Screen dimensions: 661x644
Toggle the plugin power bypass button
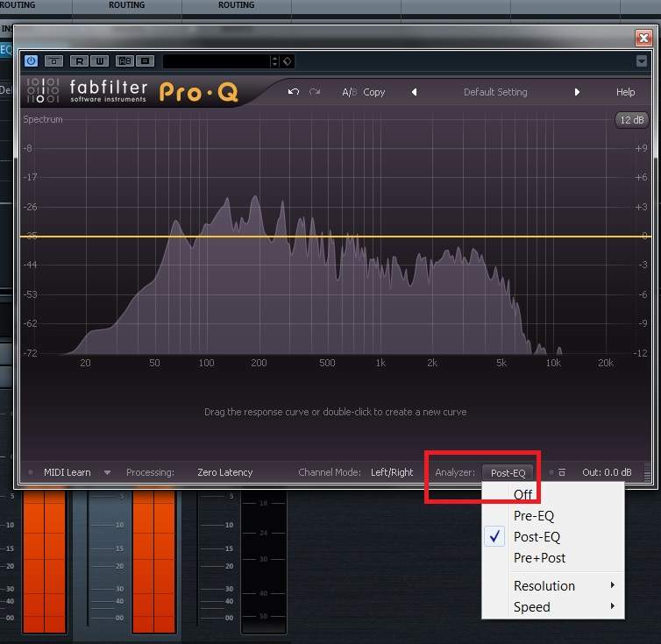pyautogui.click(x=31, y=61)
